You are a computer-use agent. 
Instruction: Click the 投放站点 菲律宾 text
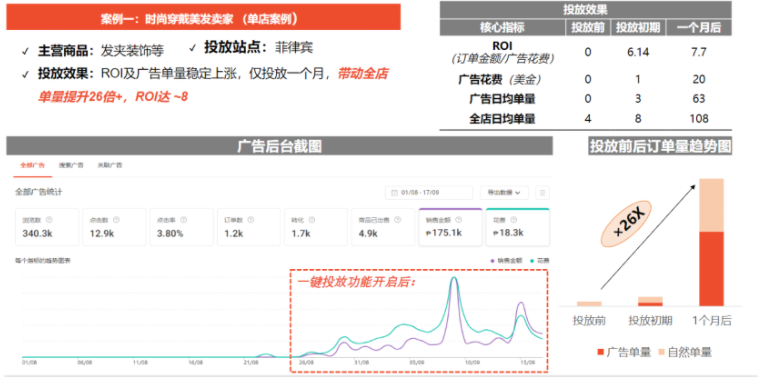[258, 48]
